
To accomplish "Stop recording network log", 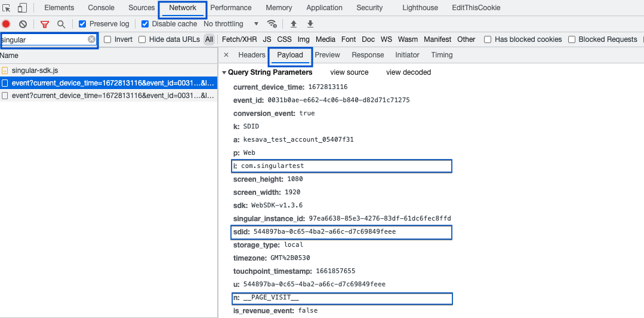I will [x=7, y=24].
